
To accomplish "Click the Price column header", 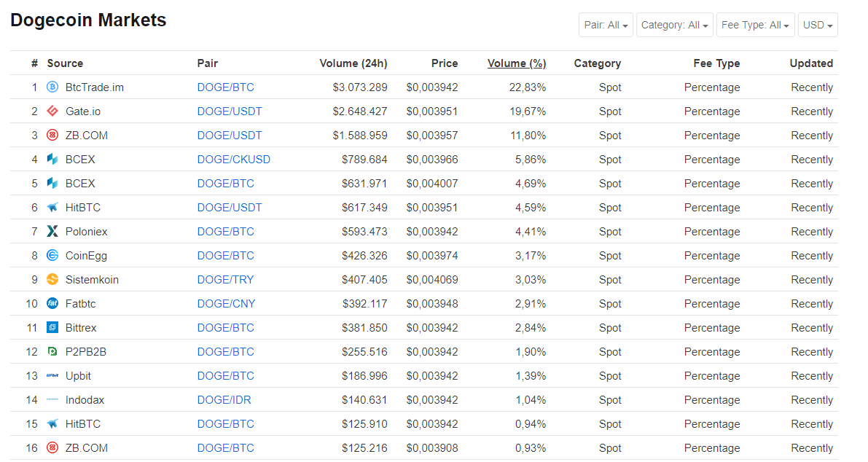I will [x=445, y=63].
